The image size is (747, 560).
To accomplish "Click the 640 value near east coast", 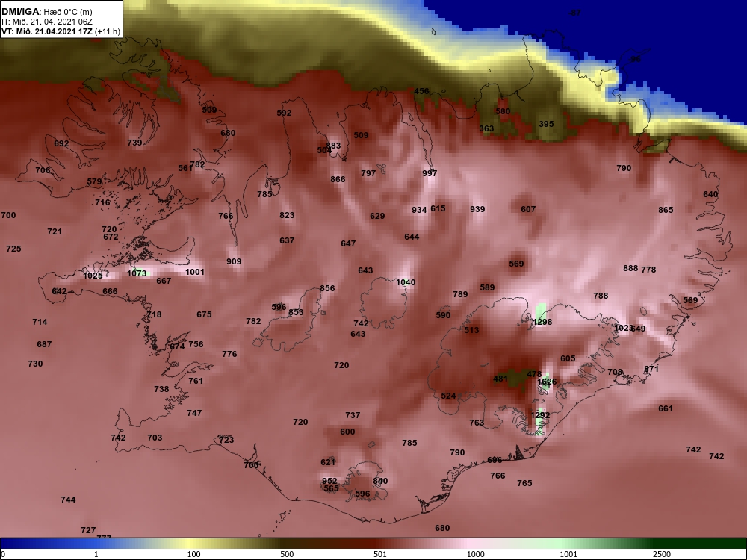I will [x=710, y=194].
